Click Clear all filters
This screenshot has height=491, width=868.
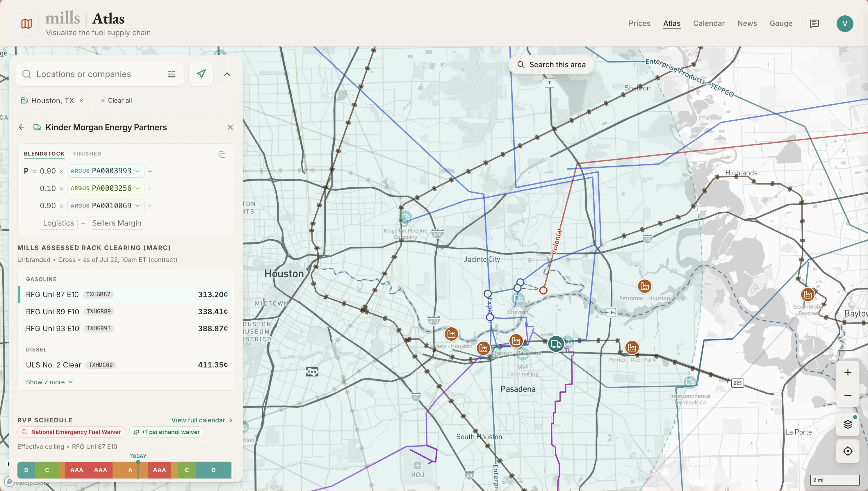tap(116, 101)
